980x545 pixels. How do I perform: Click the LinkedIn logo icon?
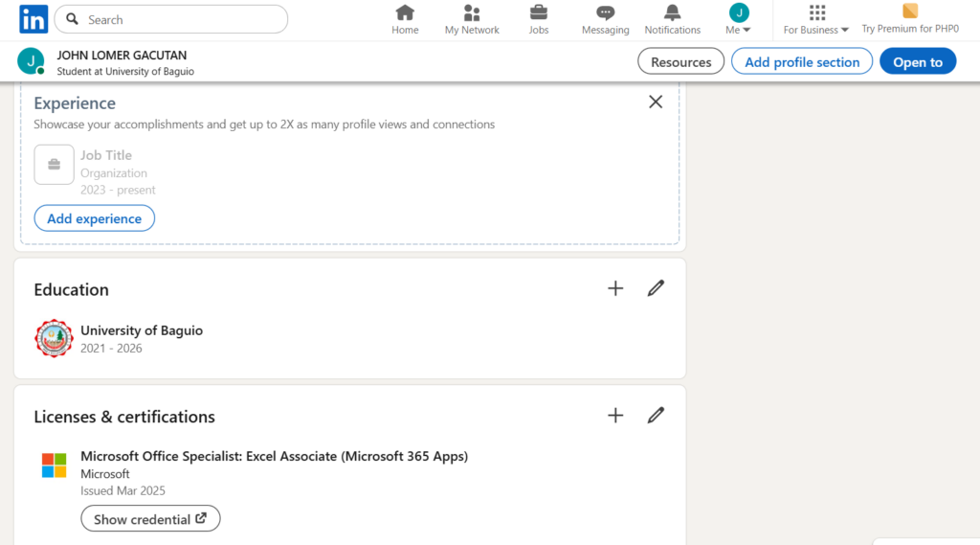tap(33, 19)
